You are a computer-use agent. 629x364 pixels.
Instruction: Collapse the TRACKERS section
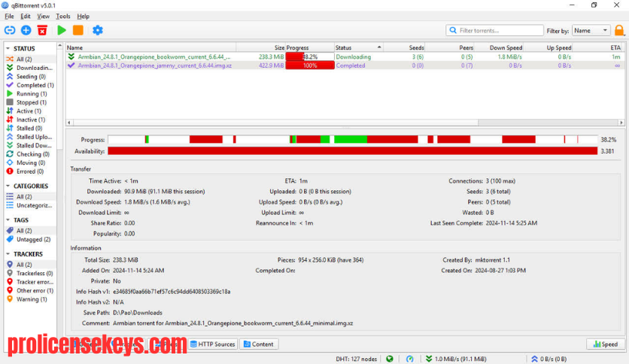8,254
